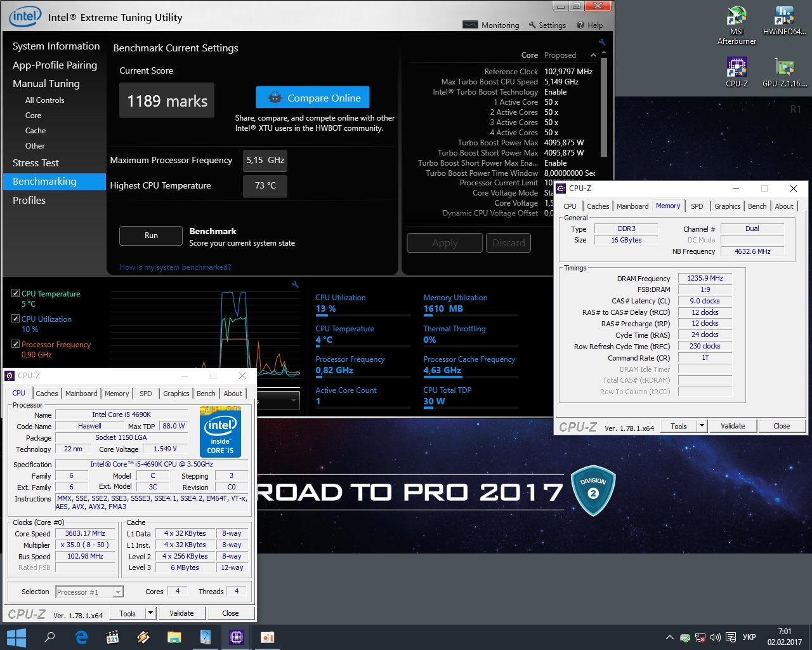Open Tools dropdown arrow in Memory window
The image size is (812, 650).
click(x=702, y=426)
